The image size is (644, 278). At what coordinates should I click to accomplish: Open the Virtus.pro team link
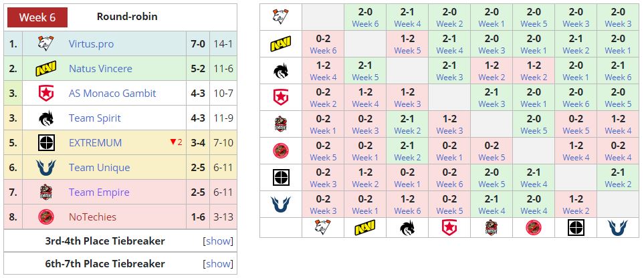pyautogui.click(x=91, y=44)
